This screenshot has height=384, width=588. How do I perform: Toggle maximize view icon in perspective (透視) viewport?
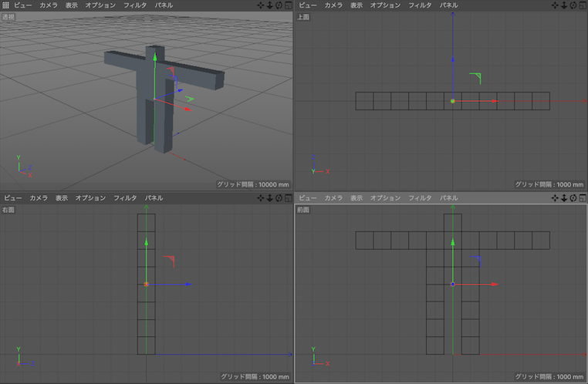(x=288, y=5)
